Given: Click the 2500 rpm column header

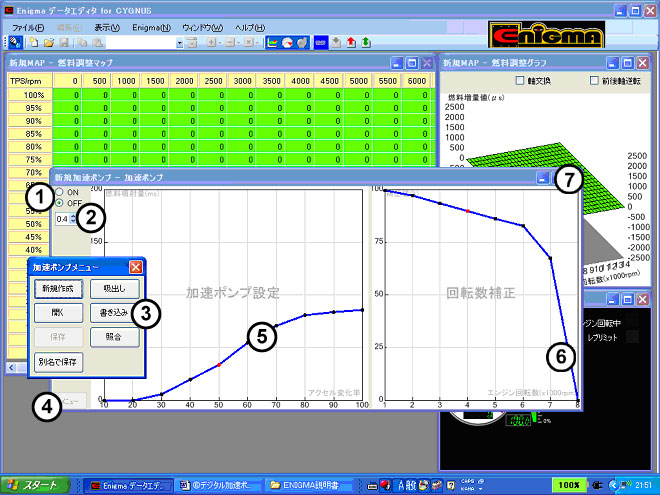Looking at the screenshot, I should (x=213, y=81).
